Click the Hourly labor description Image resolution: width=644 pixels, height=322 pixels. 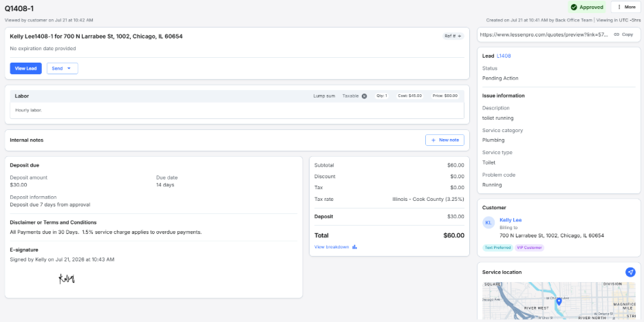coord(29,110)
